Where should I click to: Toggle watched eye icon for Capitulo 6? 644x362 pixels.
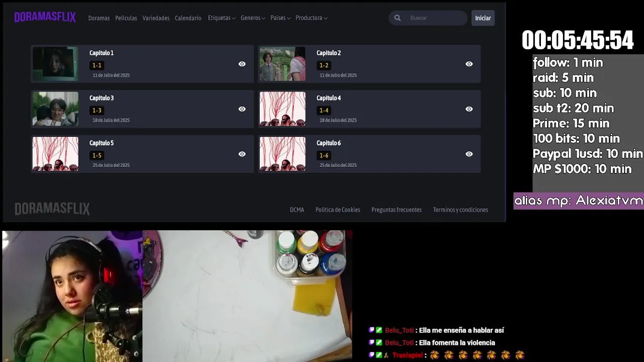coord(469,154)
